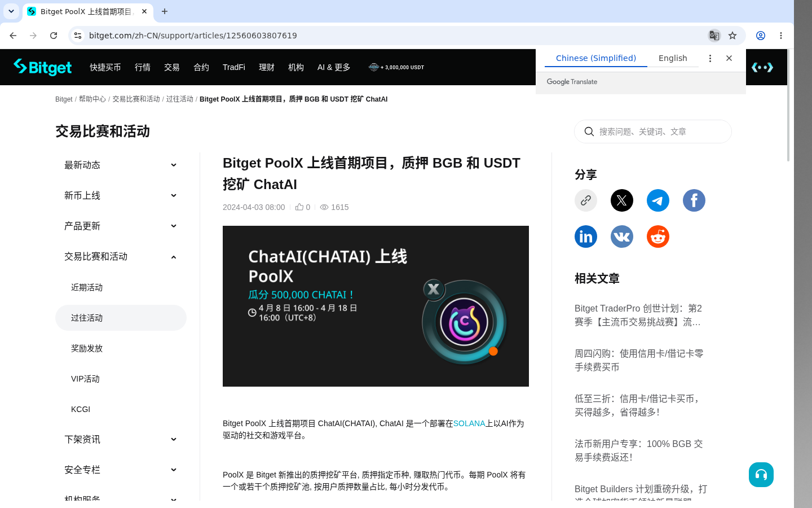Bookmark this page with star icon
The width and height of the screenshot is (812, 508).
[x=732, y=36]
